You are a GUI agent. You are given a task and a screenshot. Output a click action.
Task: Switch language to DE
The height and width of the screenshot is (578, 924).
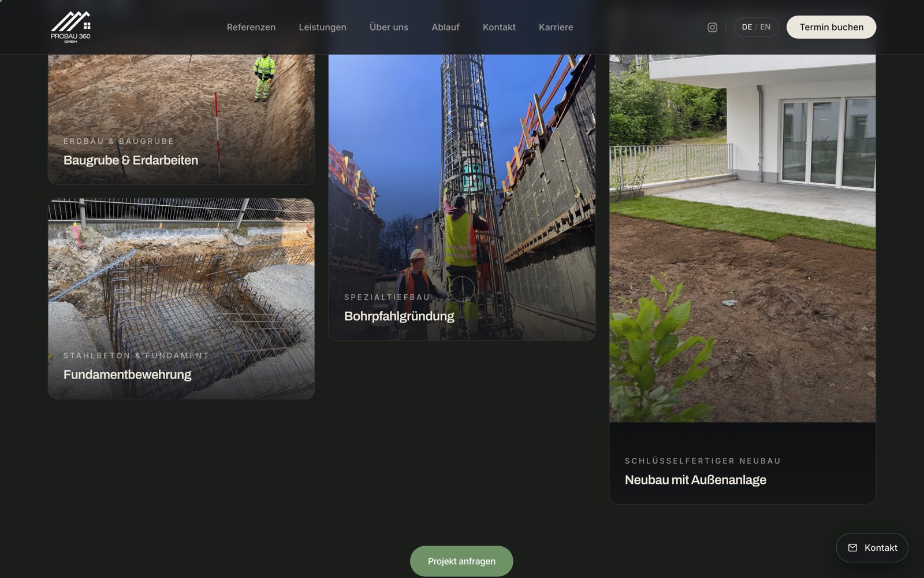point(747,27)
